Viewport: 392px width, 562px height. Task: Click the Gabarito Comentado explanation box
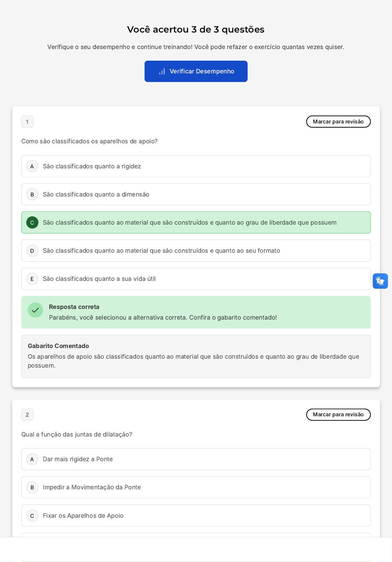(196, 356)
